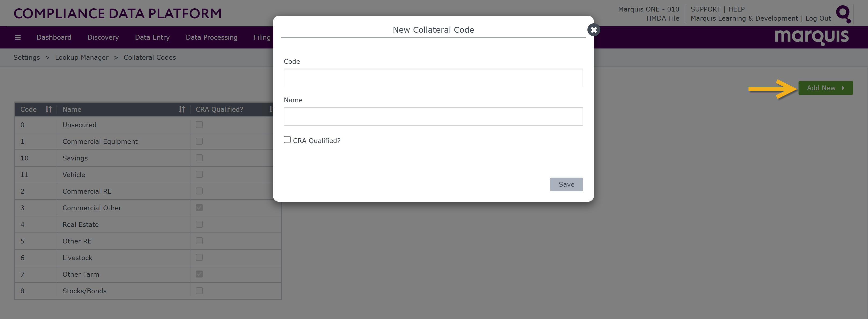Image resolution: width=868 pixels, height=319 pixels.
Task: Focus the Name input field
Action: pyautogui.click(x=433, y=117)
